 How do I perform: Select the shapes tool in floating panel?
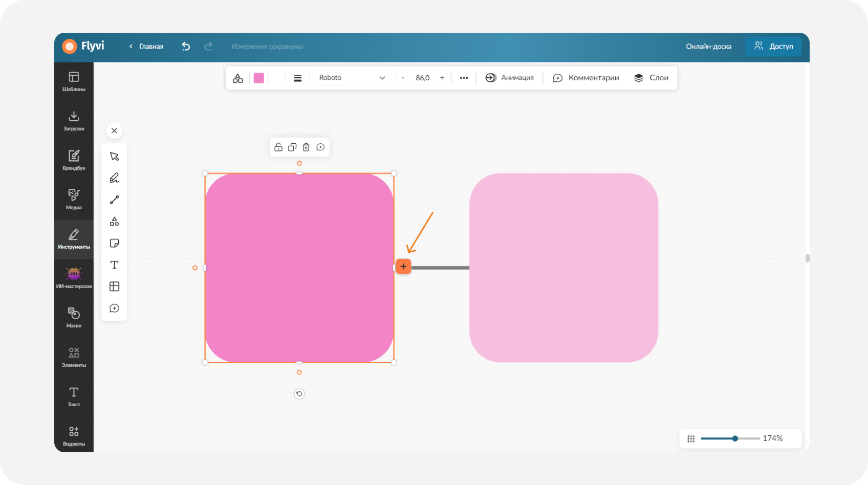114,222
